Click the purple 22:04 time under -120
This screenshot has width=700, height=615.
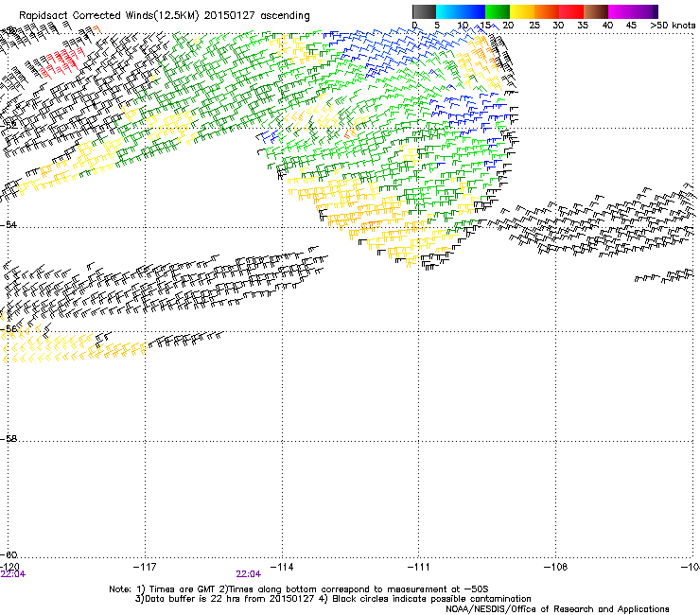pyautogui.click(x=13, y=574)
